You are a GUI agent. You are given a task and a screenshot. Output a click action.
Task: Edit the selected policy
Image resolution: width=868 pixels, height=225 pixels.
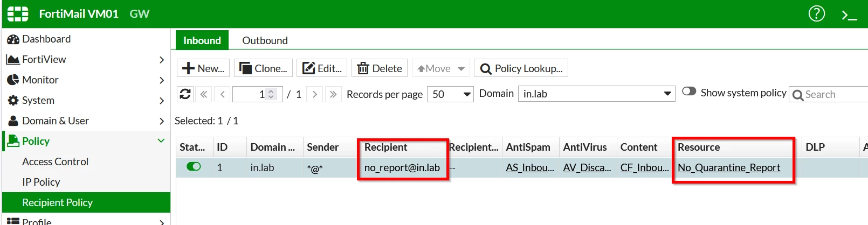322,68
